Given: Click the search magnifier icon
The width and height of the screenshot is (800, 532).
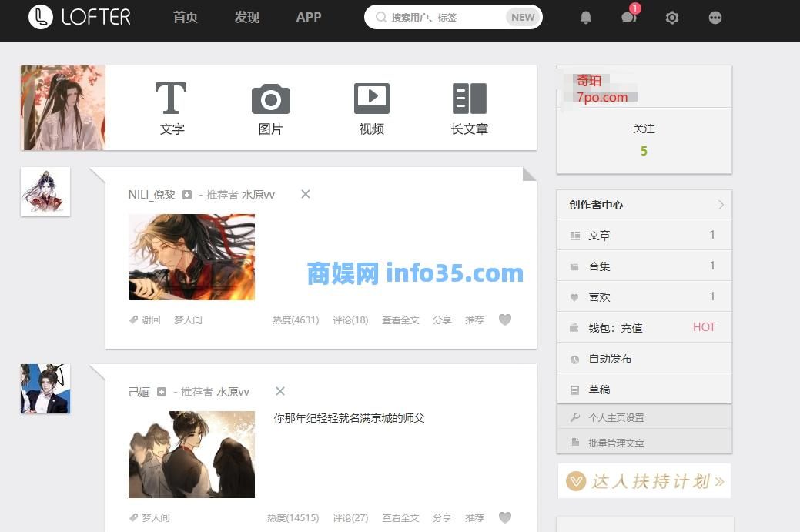Looking at the screenshot, I should coord(380,18).
